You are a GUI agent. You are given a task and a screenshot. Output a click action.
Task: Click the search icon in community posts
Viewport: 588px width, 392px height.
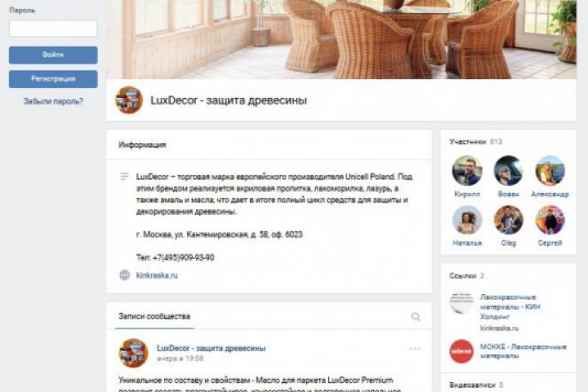tap(416, 317)
